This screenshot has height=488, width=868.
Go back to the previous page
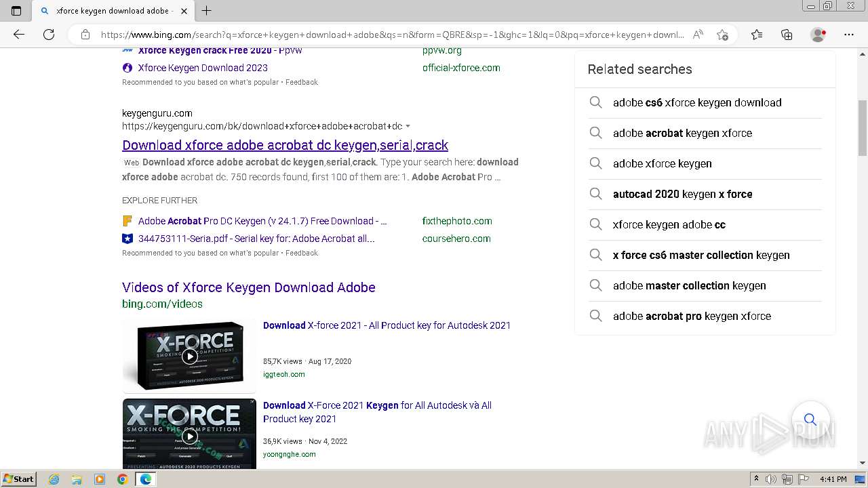coord(18,35)
